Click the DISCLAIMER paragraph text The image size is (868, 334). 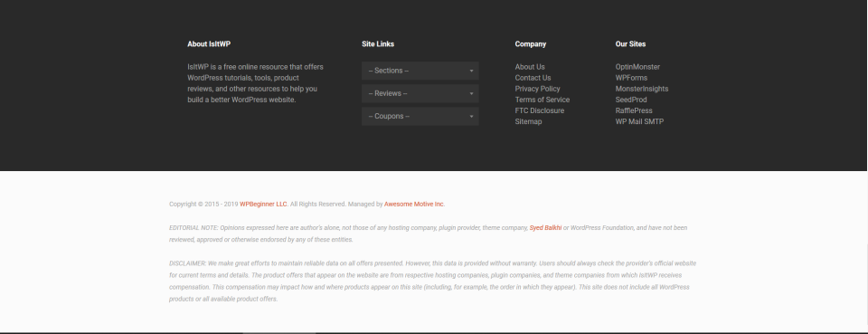click(x=432, y=282)
